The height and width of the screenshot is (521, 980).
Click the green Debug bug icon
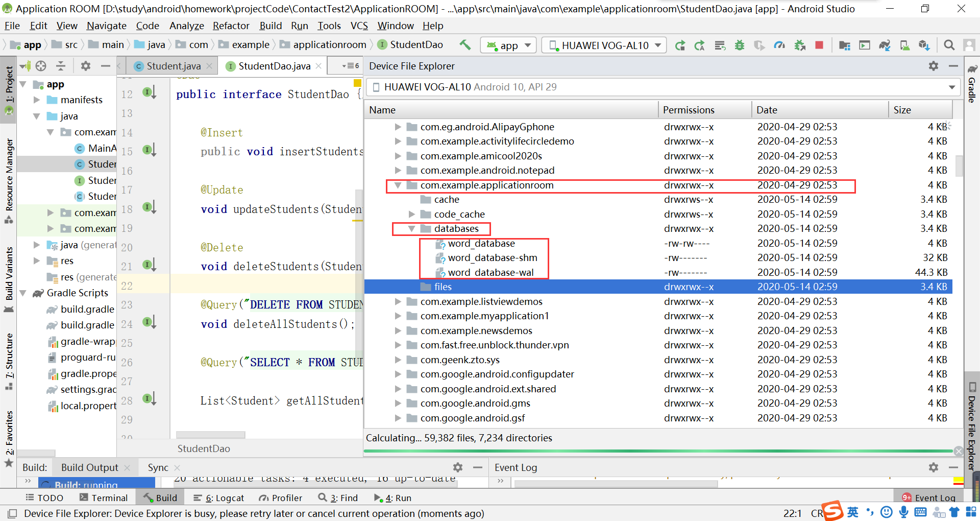(740, 45)
